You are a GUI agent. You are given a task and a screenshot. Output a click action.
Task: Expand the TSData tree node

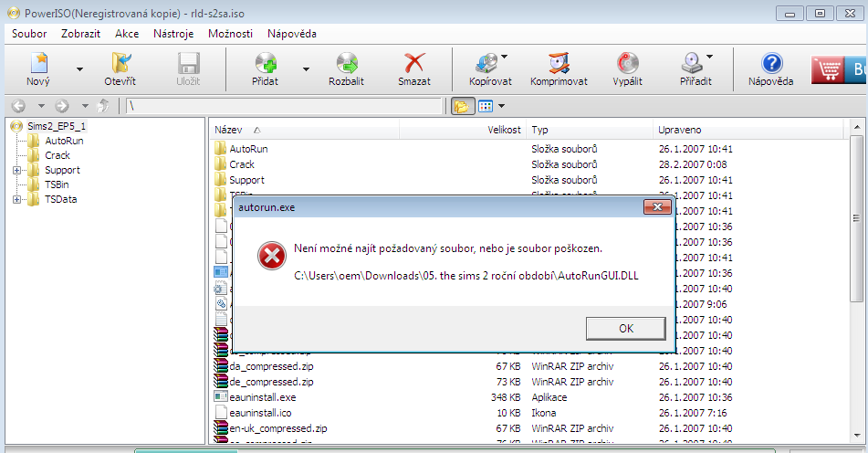point(16,199)
